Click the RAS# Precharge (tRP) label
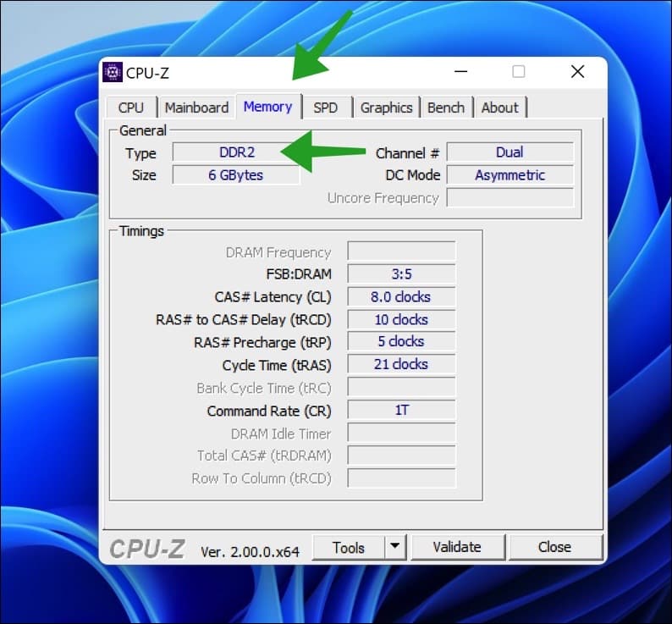The width and height of the screenshot is (672, 624). [262, 343]
